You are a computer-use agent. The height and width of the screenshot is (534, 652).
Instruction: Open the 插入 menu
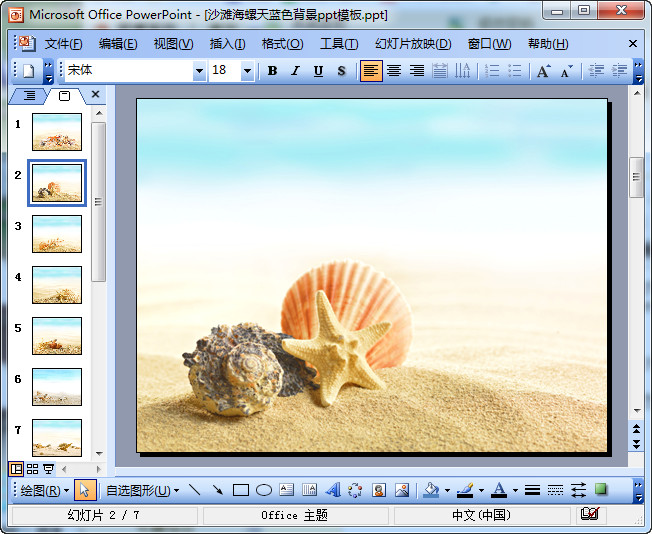click(x=227, y=44)
